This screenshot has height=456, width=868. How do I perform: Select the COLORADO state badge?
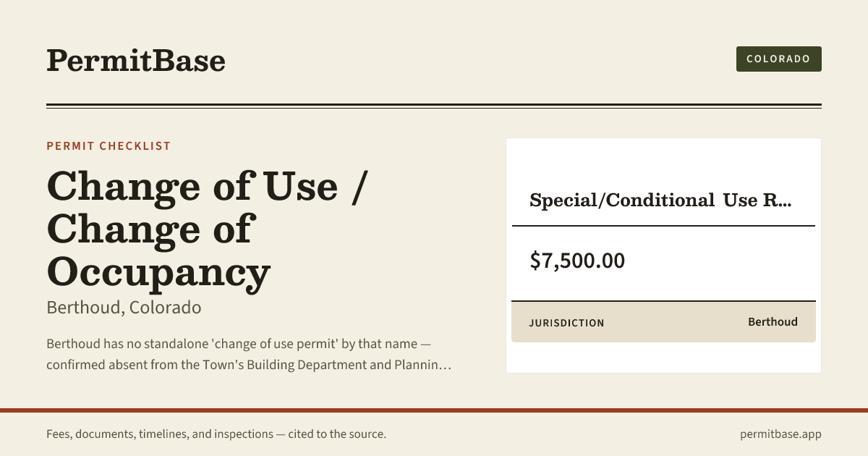(778, 59)
